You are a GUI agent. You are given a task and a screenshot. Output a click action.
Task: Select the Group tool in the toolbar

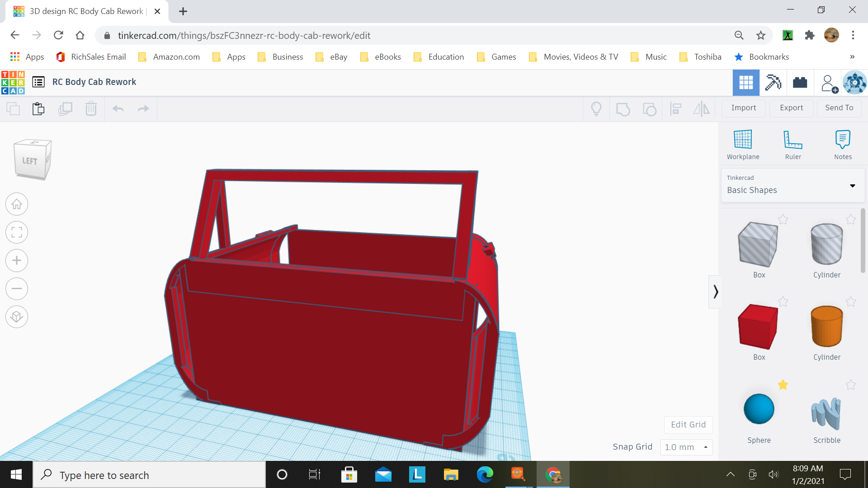point(623,109)
